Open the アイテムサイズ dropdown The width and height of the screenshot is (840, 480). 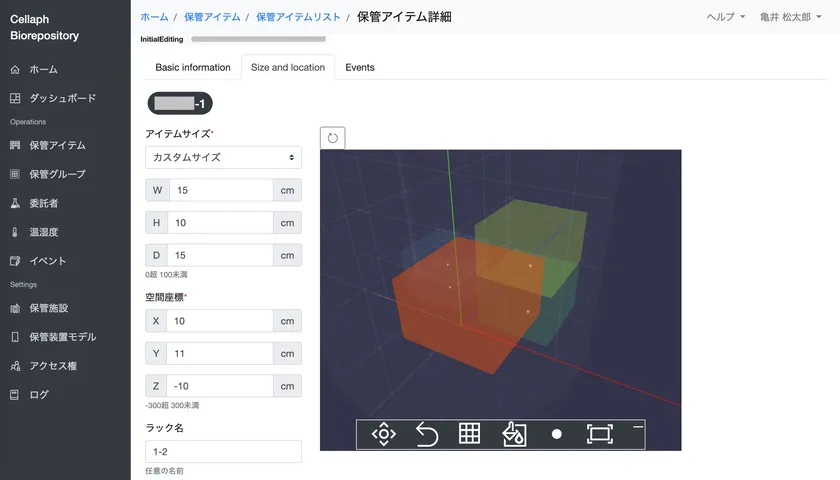point(223,158)
